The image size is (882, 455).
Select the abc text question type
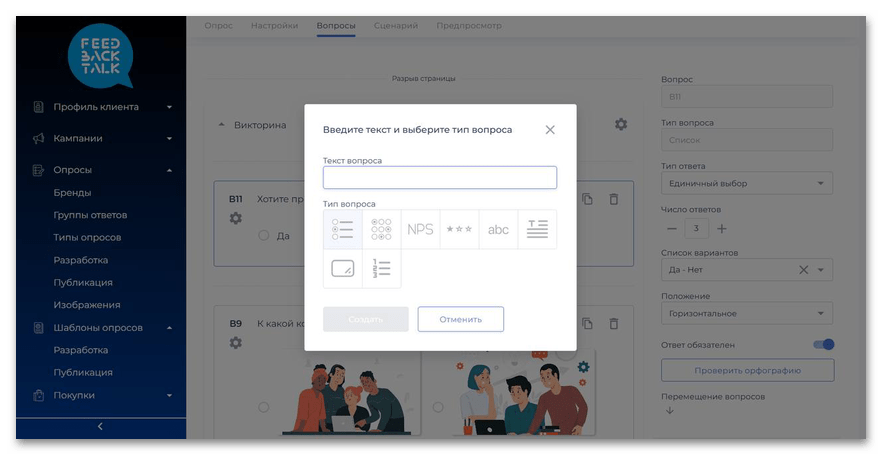point(498,229)
